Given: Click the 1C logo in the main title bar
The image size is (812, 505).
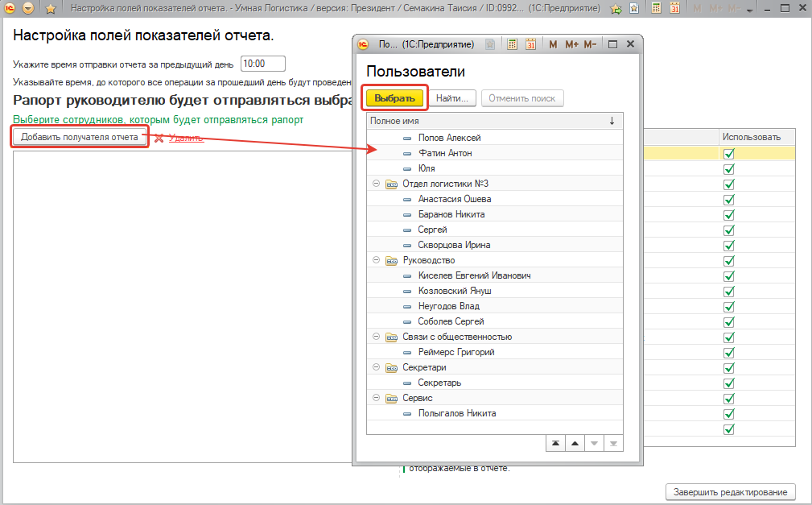Looking at the screenshot, I should point(10,8).
